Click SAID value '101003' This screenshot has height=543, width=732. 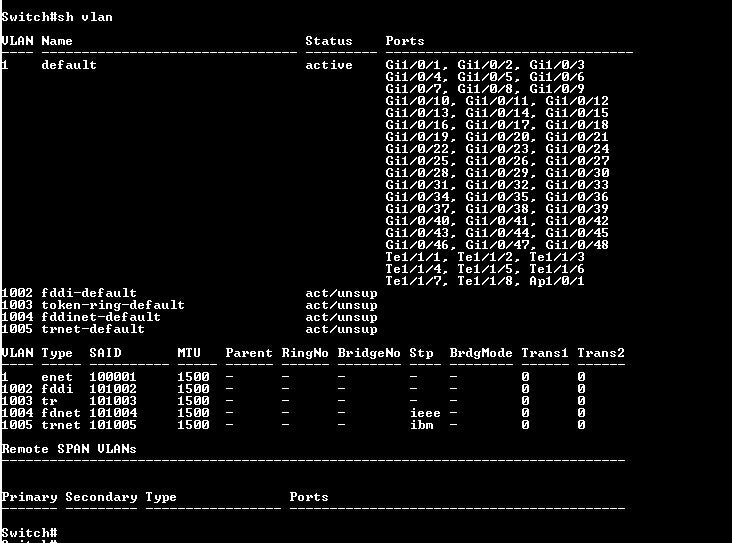pos(113,401)
